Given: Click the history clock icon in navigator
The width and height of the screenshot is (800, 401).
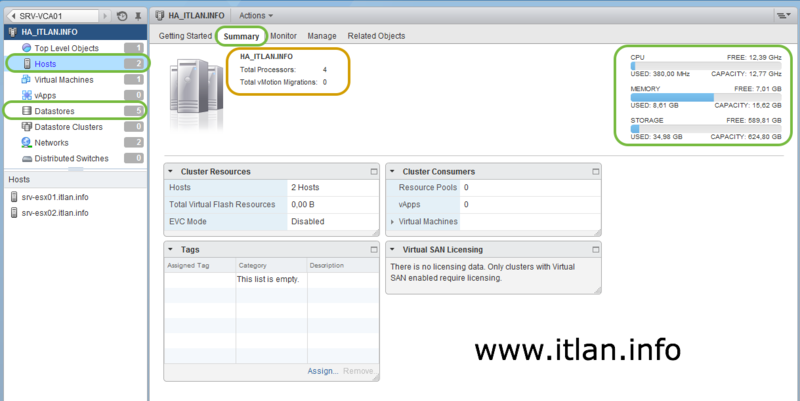Looking at the screenshot, I should click(x=122, y=16).
